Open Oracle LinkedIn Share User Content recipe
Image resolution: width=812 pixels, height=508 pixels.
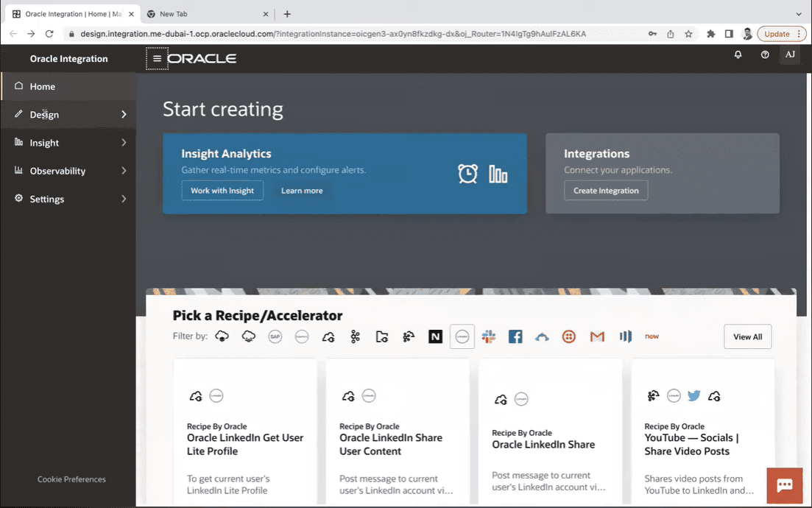[391, 444]
